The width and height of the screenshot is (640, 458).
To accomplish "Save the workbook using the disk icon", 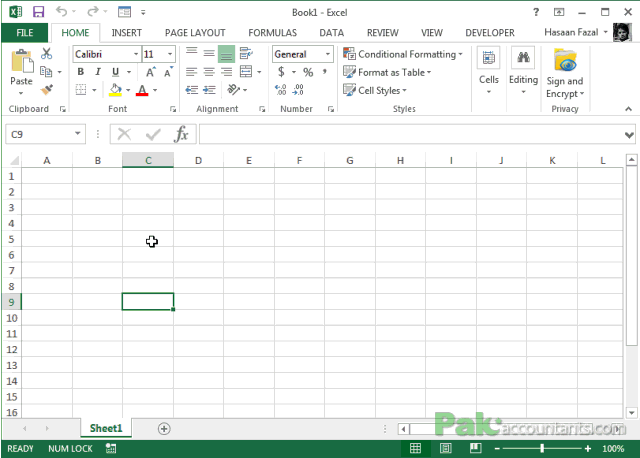I will tap(38, 12).
